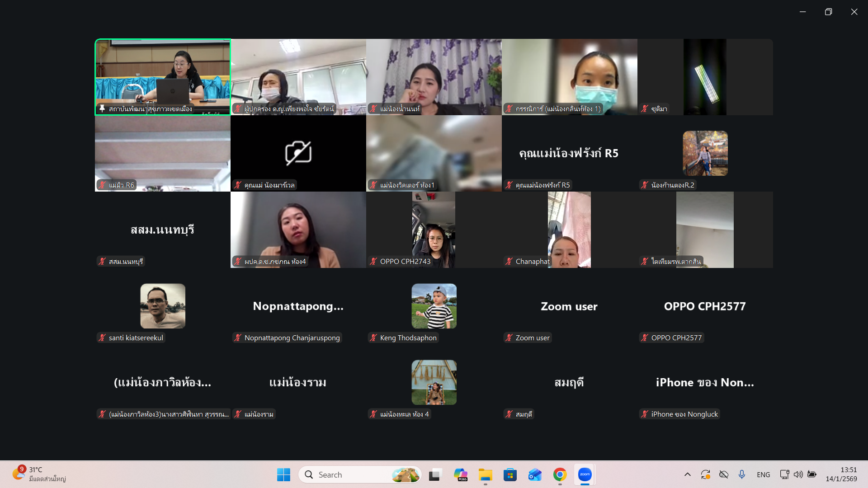
Task: Click the Windows taskbar Search box
Action: point(353,474)
